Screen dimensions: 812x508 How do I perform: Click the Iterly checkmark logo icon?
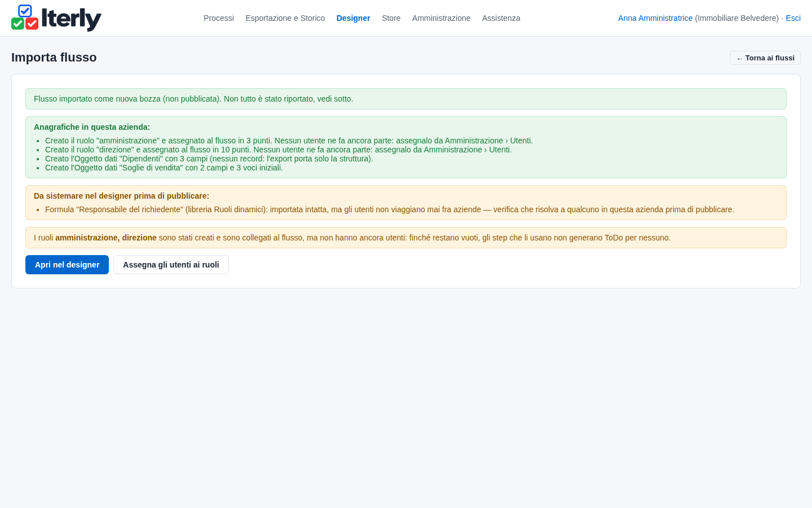point(25,17)
